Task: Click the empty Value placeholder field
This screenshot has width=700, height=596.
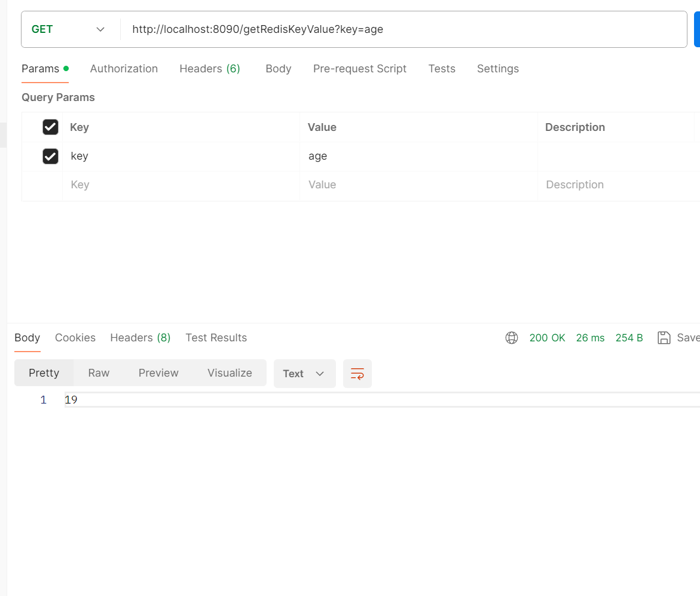Action: 418,185
